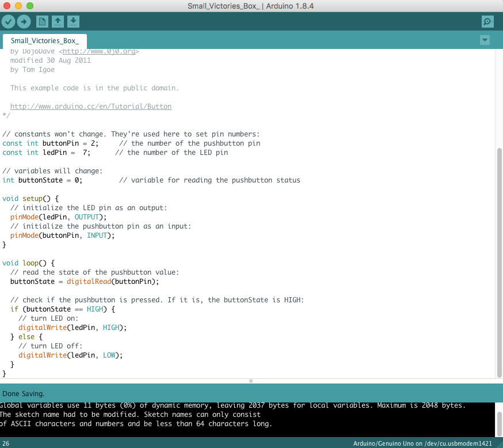Click the Upload sketch icon
503x448 pixels.
point(24,21)
